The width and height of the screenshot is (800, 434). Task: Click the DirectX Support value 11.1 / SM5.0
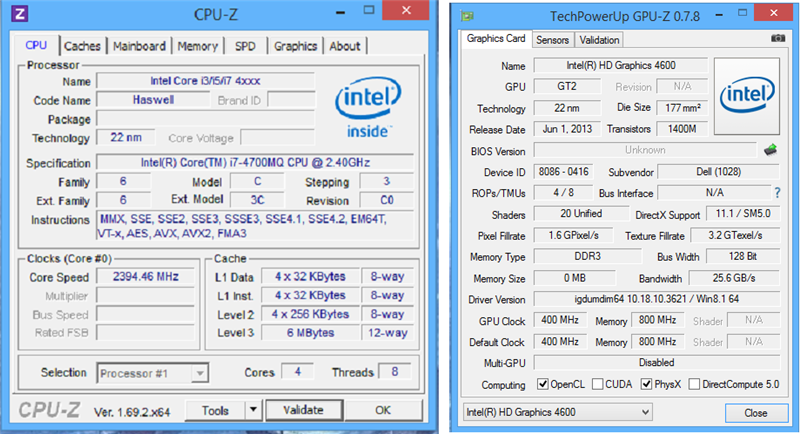(743, 214)
